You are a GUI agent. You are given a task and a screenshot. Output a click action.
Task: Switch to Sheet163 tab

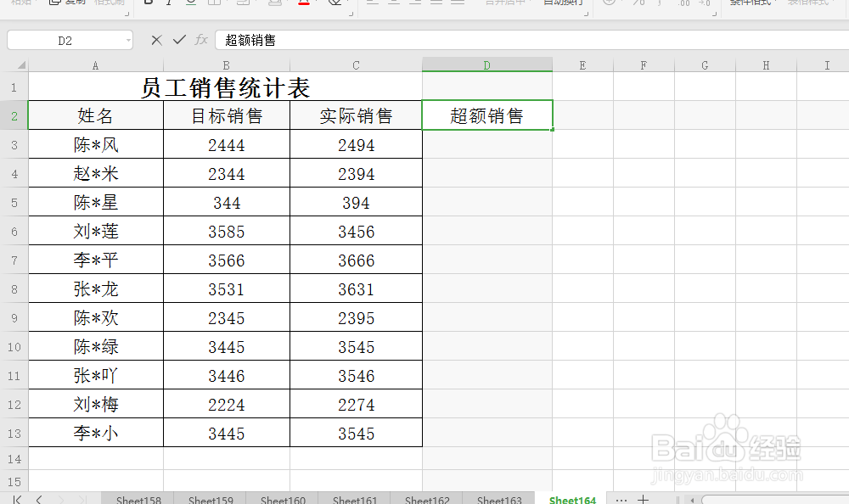click(498, 500)
